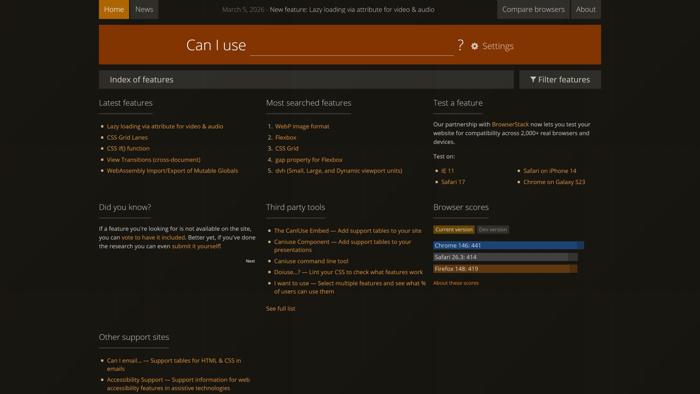Viewport: 700px width, 394px height.
Task: Click submit it yourself link
Action: [x=196, y=246]
